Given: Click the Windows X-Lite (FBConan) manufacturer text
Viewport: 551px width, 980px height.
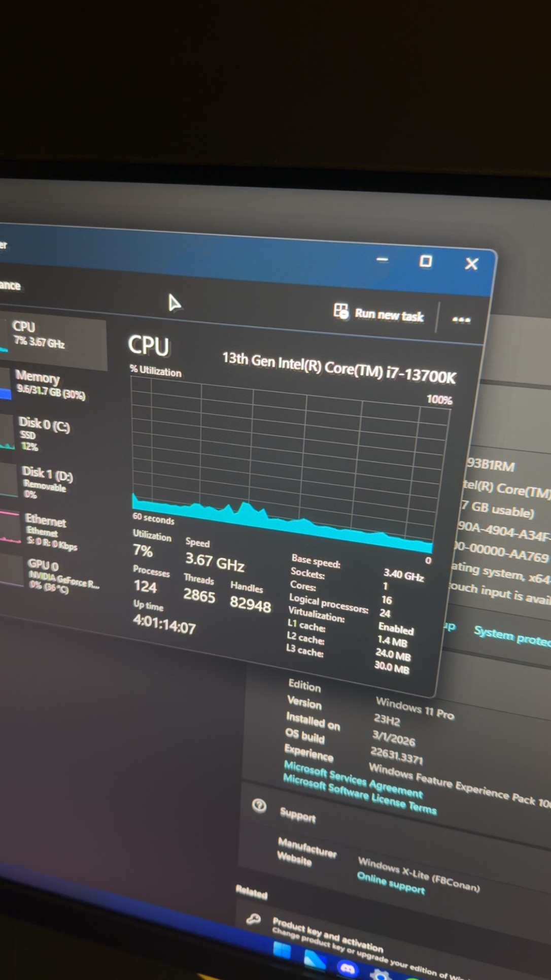Looking at the screenshot, I should pos(419,874).
